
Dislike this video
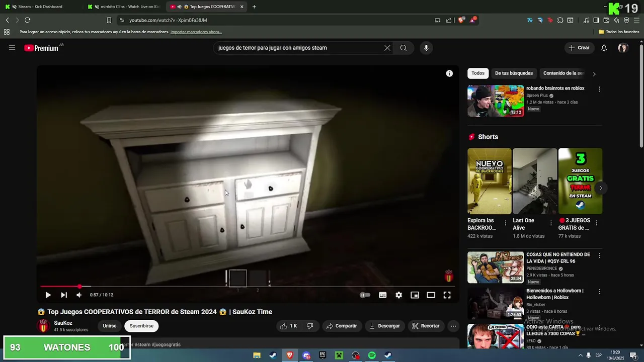310,326
